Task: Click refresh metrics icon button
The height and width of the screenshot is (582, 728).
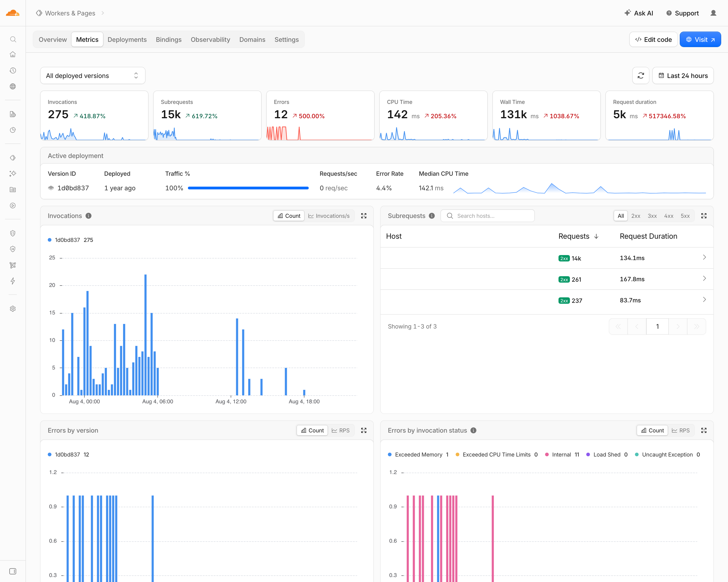Action: click(x=641, y=75)
